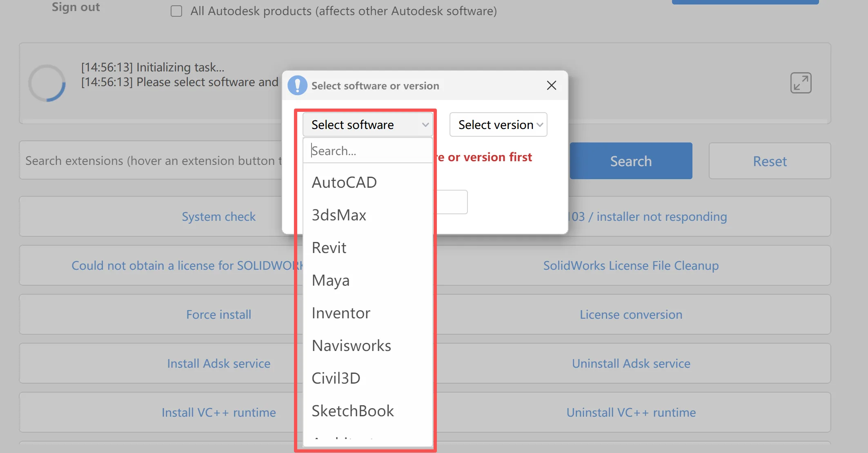Choose Civil3D option
This screenshot has width=868, height=453.
click(x=336, y=378)
